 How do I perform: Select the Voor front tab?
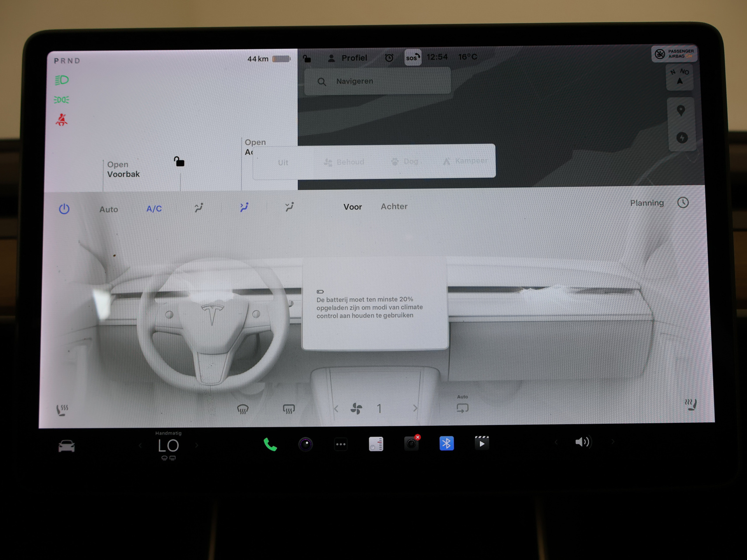click(x=352, y=207)
